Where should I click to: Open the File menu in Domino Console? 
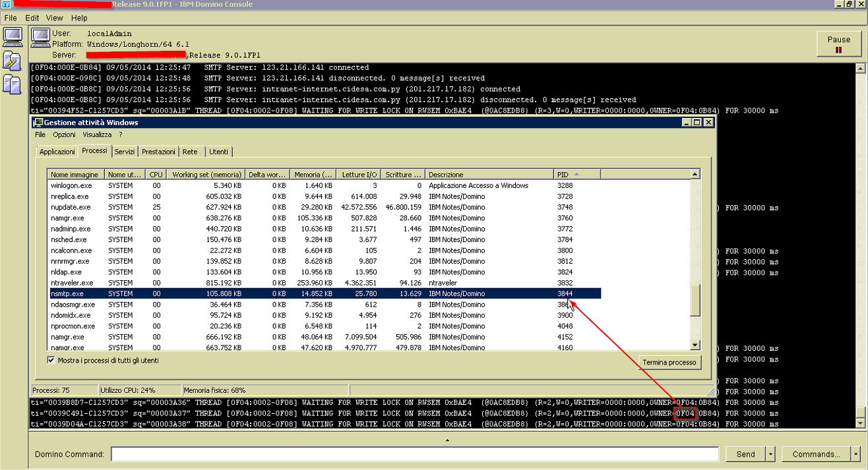click(10, 18)
